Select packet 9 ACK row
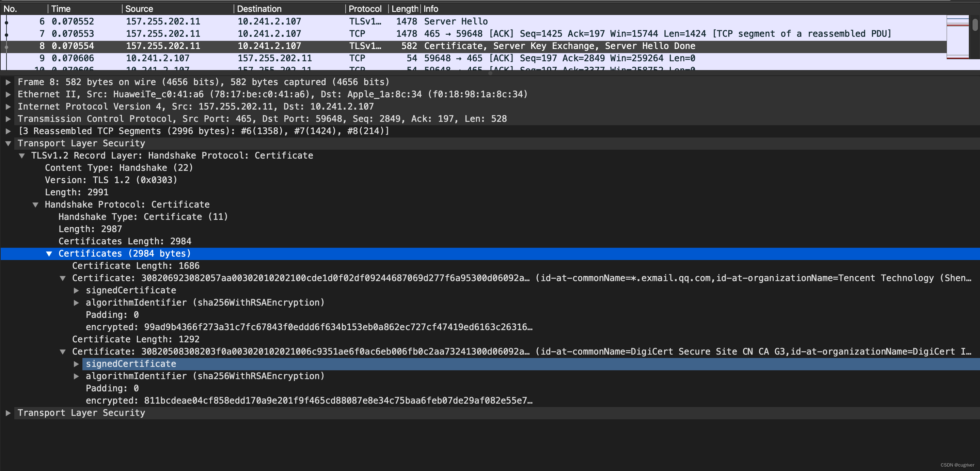 coord(473,58)
